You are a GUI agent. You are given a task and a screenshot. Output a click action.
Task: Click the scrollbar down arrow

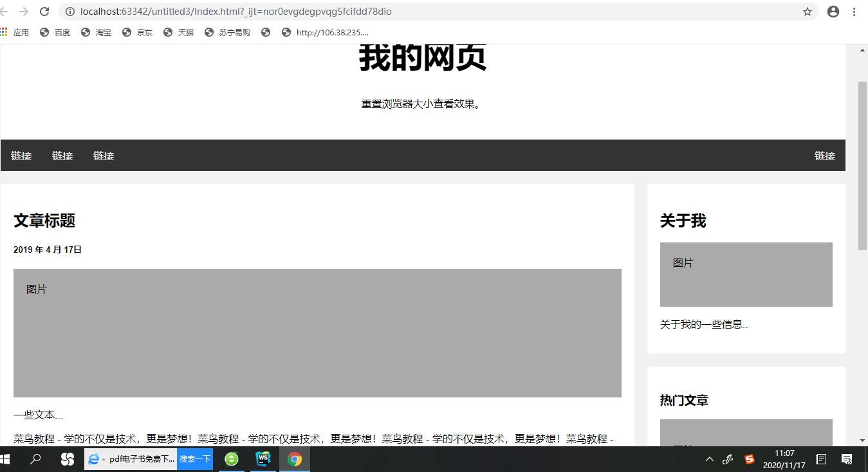[863, 440]
